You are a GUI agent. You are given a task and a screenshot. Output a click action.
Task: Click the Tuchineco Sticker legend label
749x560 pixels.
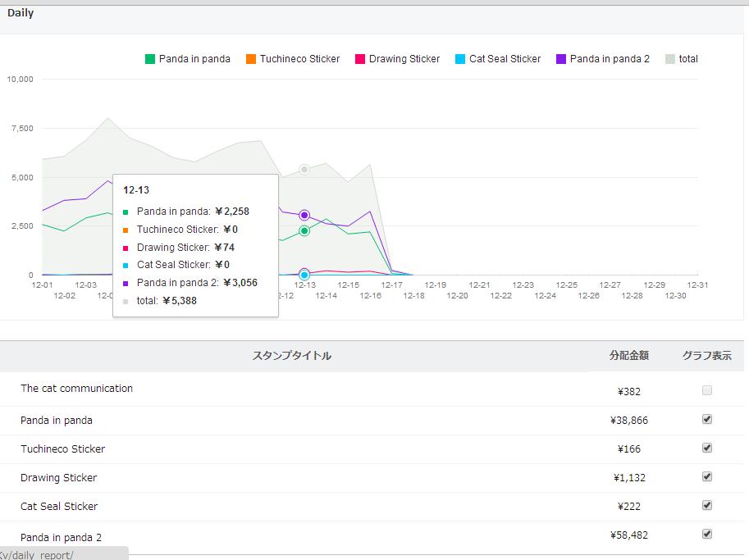pos(299,59)
